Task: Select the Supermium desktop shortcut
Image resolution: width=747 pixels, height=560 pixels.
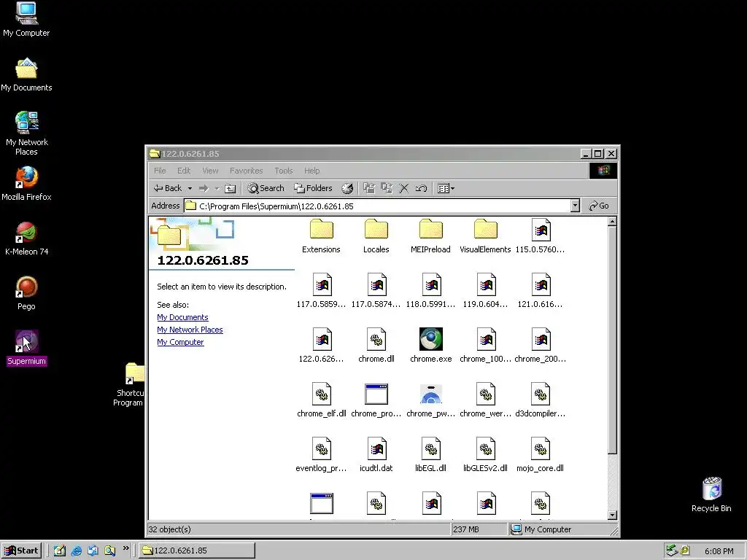Action: coord(27,348)
